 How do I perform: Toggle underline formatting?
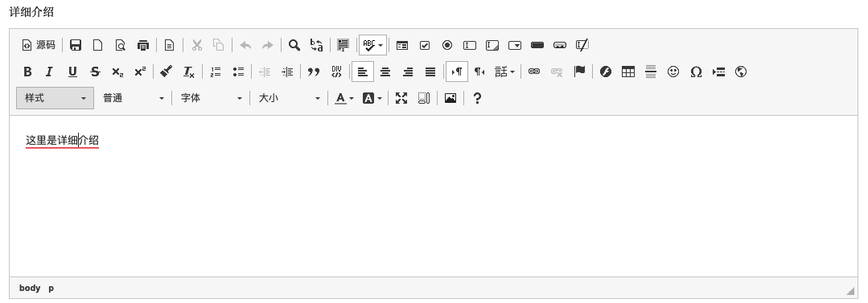(72, 72)
